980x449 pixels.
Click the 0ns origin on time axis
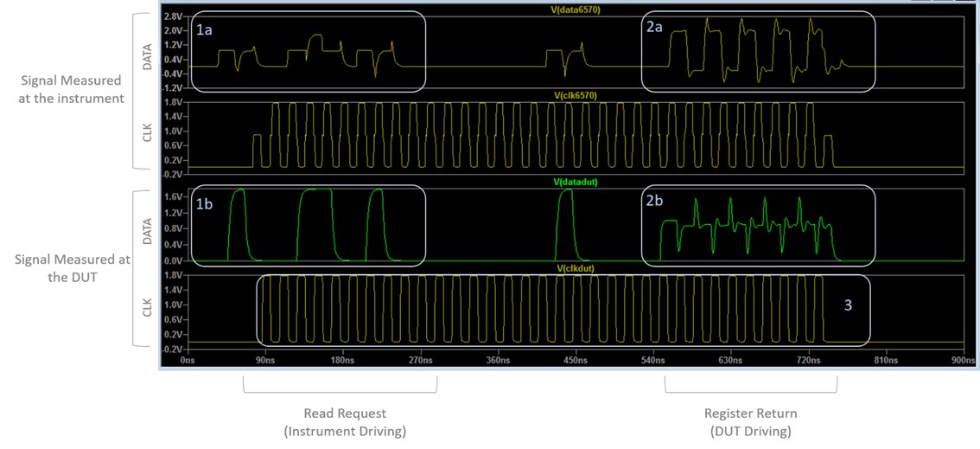188,360
